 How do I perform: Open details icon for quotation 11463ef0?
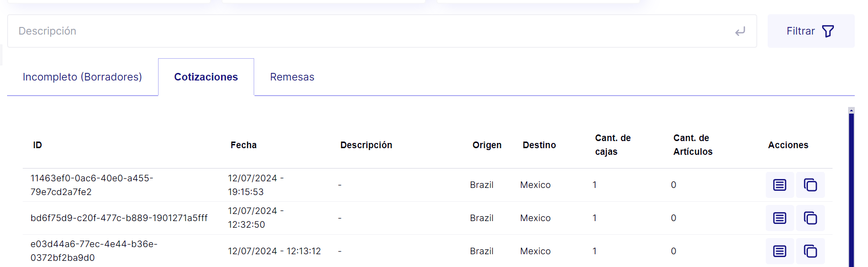coord(779,185)
